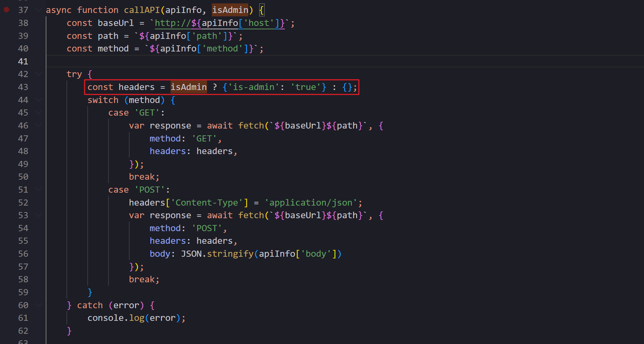Fold the case 'GET' block

pos(39,113)
